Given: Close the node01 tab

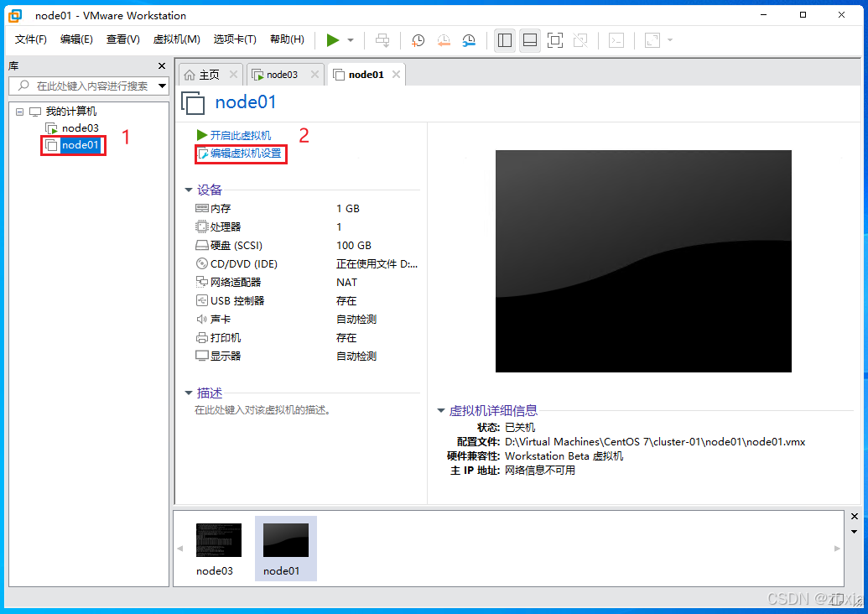Looking at the screenshot, I should coord(396,74).
